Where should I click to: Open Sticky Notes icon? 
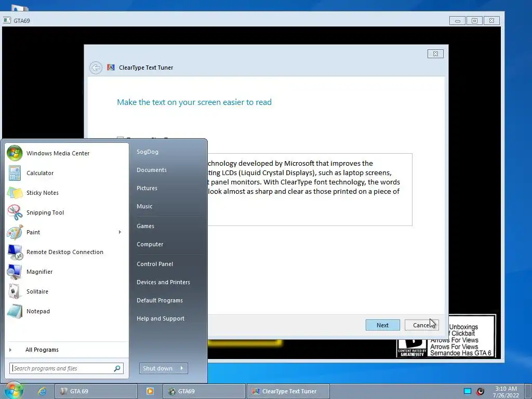click(x=15, y=193)
